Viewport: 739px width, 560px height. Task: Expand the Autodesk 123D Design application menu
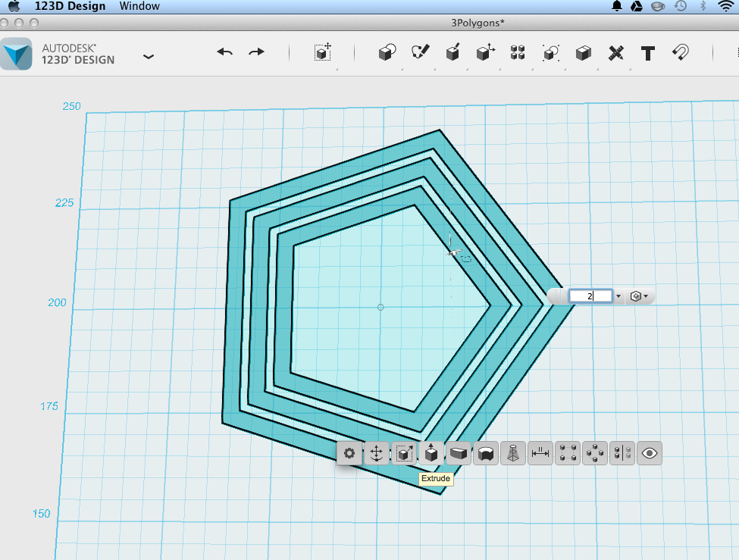pyautogui.click(x=149, y=57)
